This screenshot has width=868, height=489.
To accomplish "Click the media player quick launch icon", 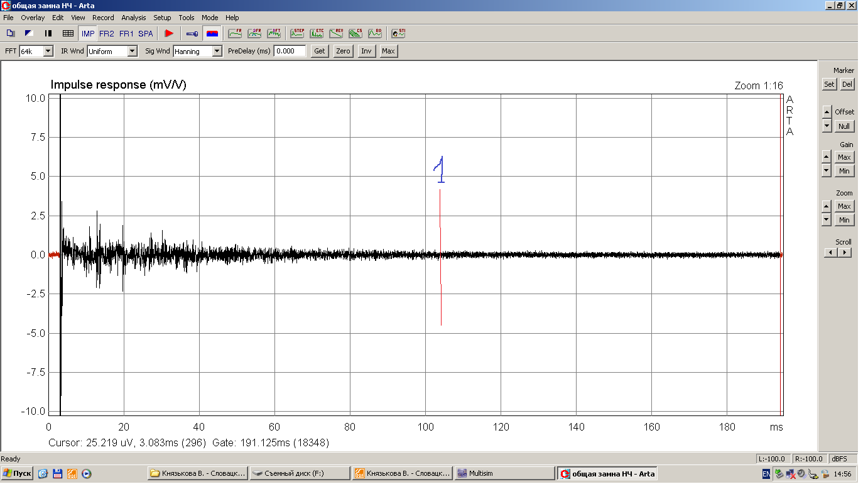I will pos(87,474).
